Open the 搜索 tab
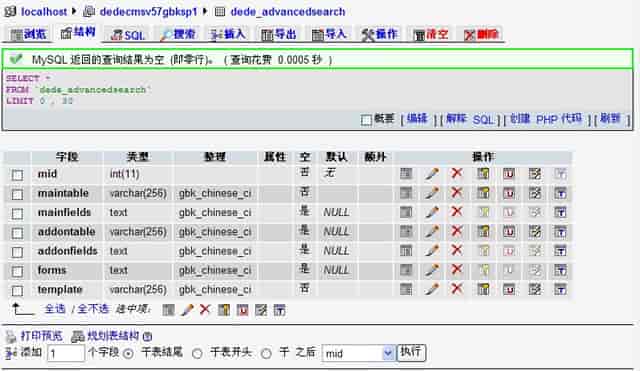This screenshot has width=640, height=371. point(178,34)
